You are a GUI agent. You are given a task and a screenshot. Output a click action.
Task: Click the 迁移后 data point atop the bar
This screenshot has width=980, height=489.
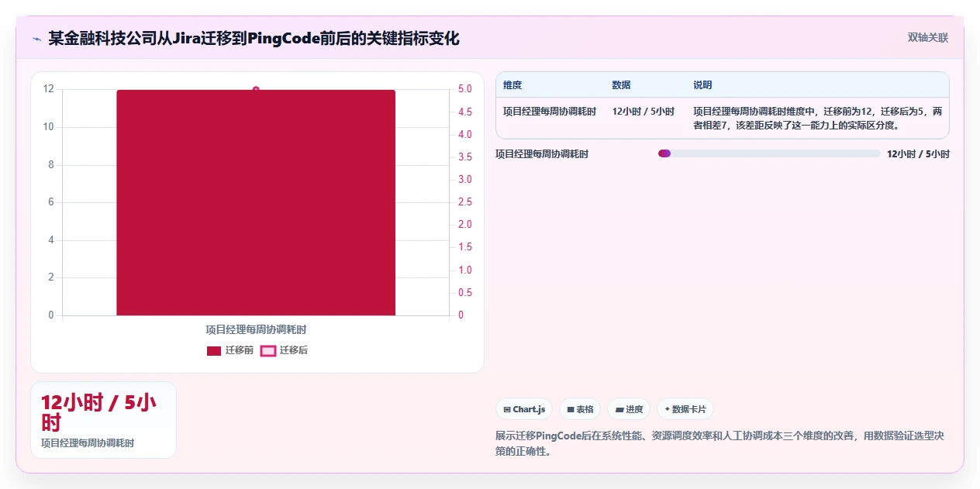tap(256, 89)
